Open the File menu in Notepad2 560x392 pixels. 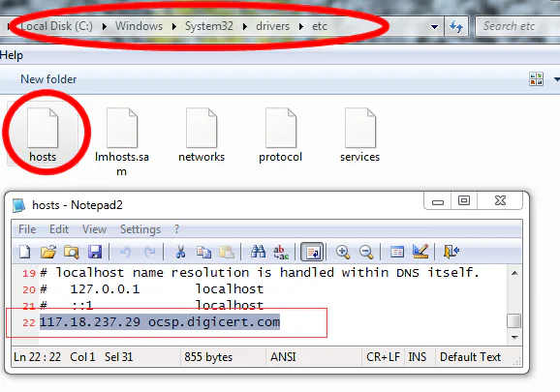[27, 229]
